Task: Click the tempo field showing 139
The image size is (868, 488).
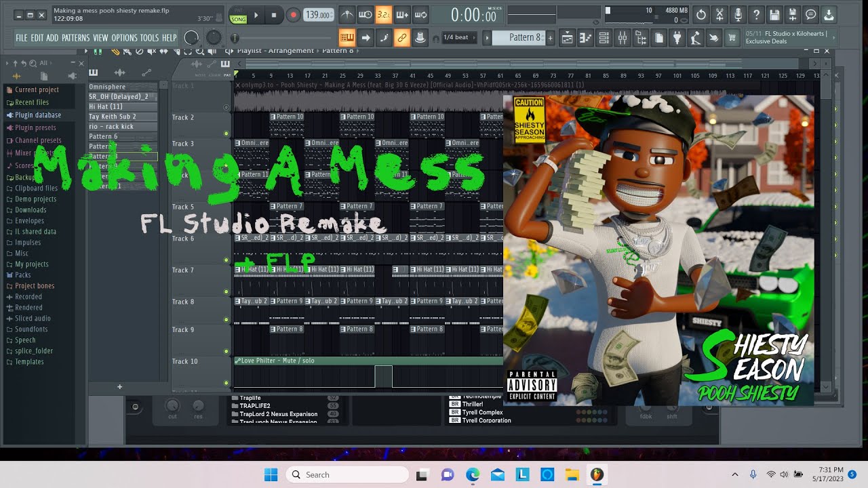Action: click(319, 15)
